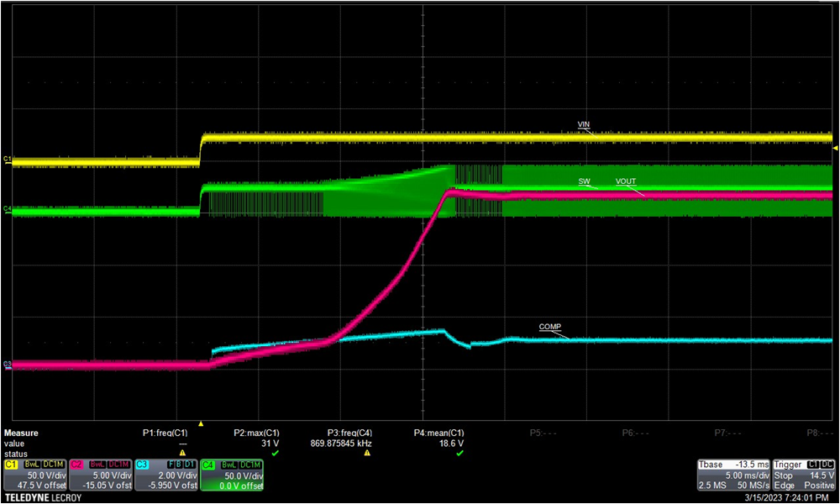
Task: Click the yellow trigger position marker below grid
Action: click(200, 424)
